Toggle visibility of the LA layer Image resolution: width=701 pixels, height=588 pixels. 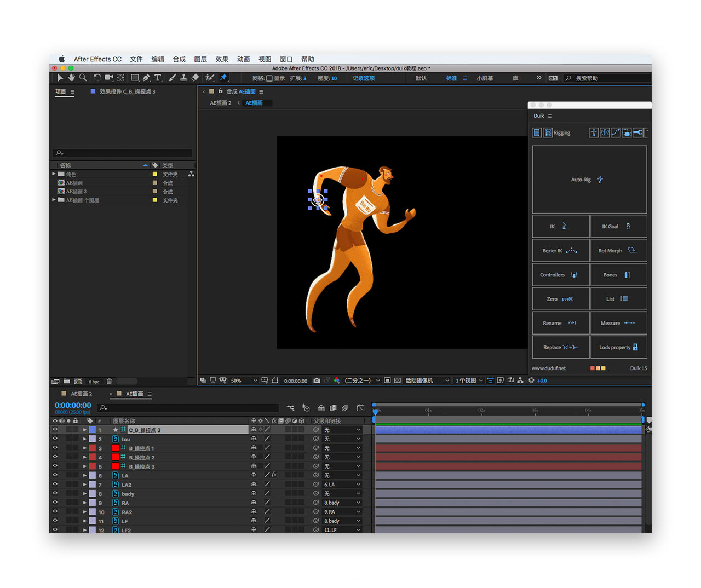[55, 475]
